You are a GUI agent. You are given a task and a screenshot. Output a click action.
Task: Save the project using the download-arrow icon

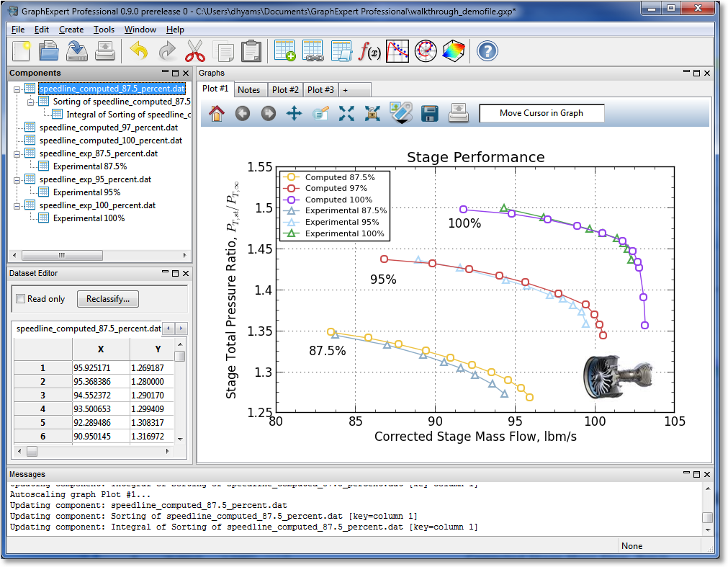(77, 51)
